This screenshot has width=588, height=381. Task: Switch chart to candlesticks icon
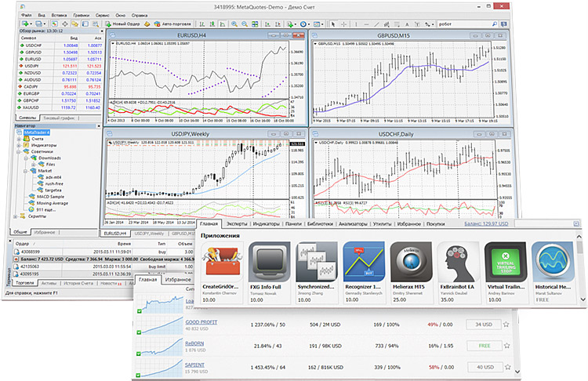pos(212,24)
